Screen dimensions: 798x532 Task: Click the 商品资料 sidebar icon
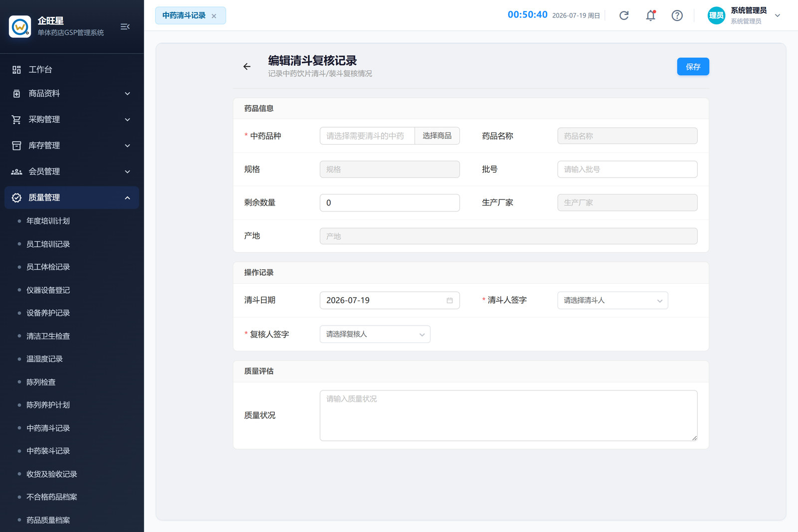point(16,94)
